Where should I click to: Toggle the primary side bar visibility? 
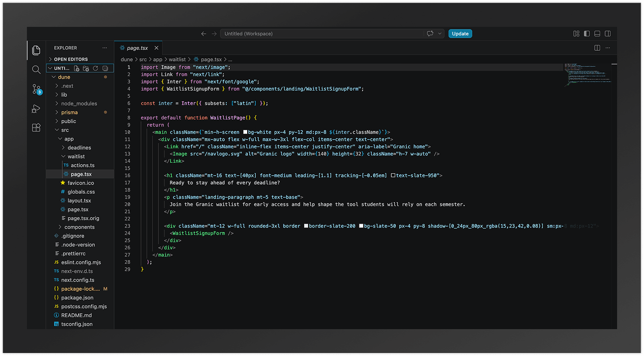tap(587, 34)
